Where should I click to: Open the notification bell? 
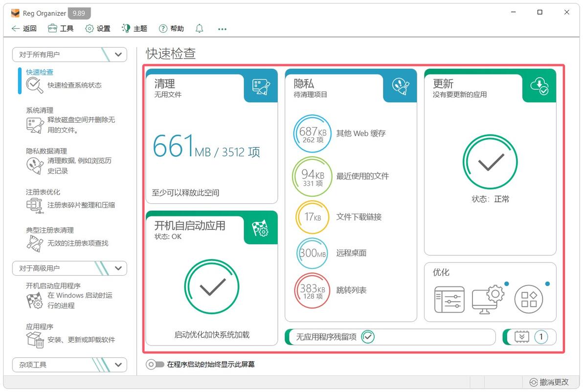199,29
